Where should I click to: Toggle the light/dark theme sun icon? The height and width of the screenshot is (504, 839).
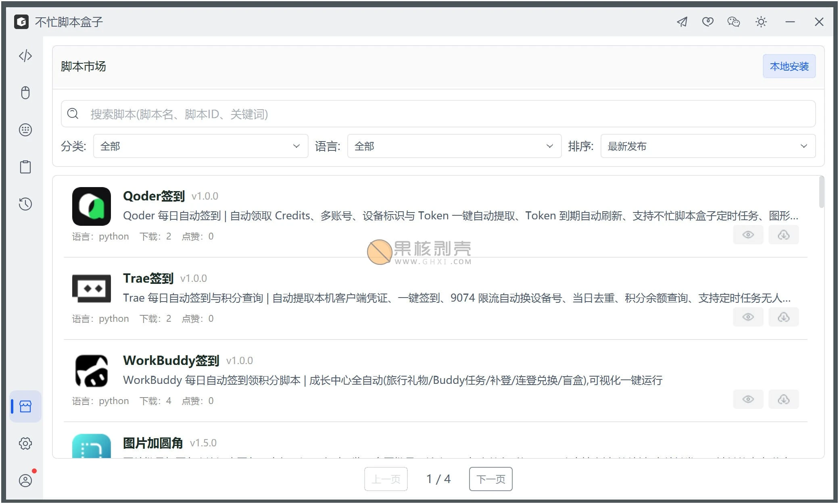point(761,22)
